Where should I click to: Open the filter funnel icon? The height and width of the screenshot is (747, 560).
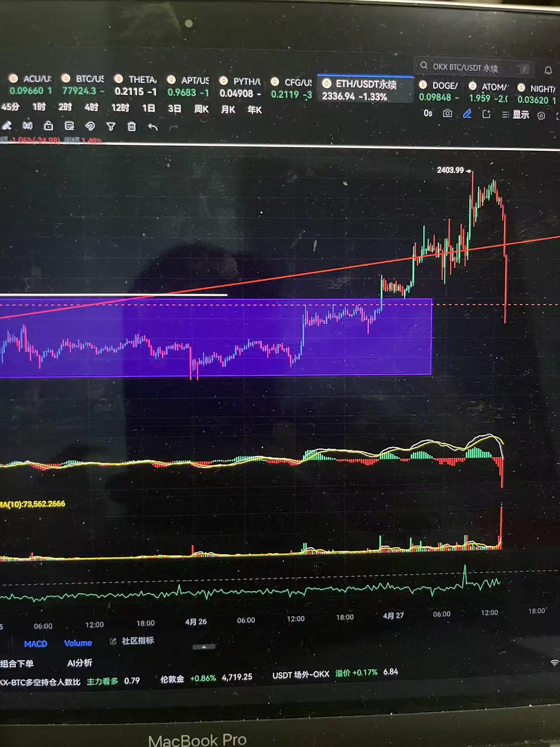[111, 126]
